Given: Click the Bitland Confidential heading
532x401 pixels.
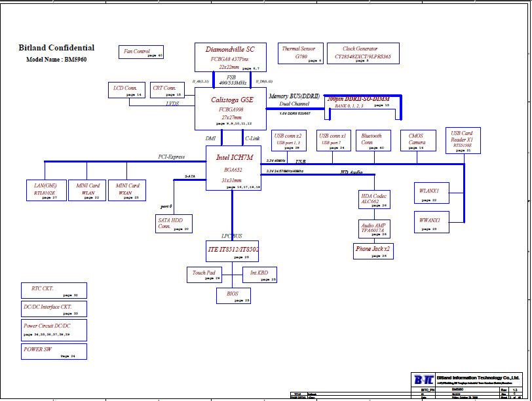Looking at the screenshot, I should (56, 48).
